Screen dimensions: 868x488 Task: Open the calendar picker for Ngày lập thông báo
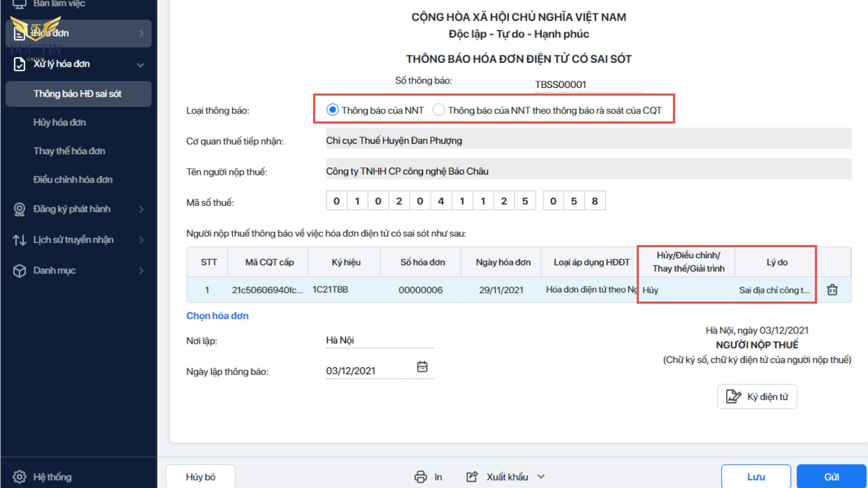click(x=422, y=366)
